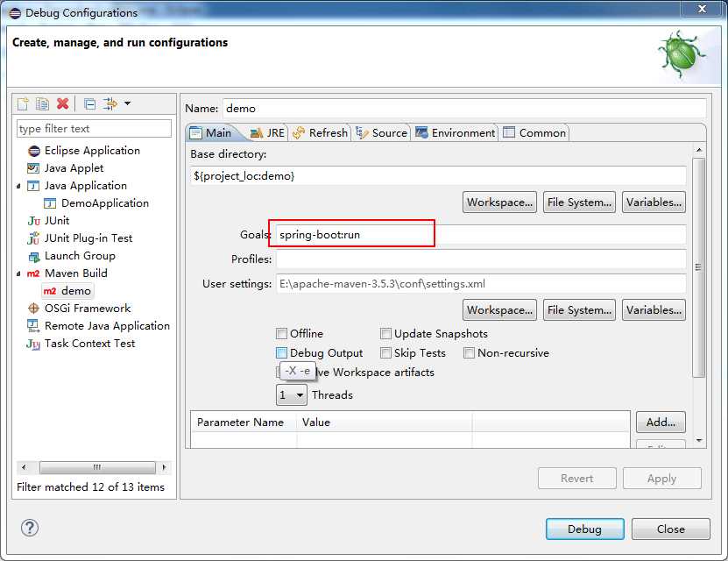This screenshot has height=561, width=728.
Task: Click Workspace button under User settings
Action: click(x=499, y=310)
